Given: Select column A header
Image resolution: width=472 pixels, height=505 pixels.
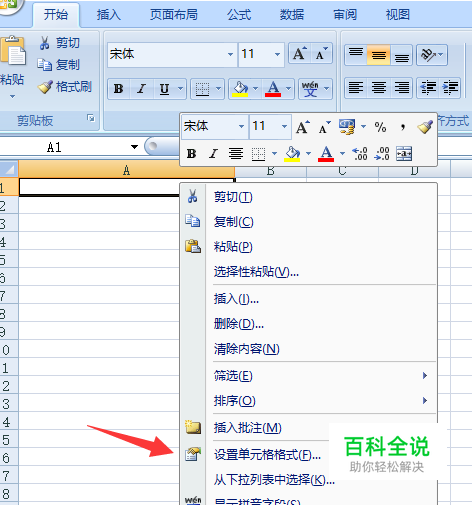Looking at the screenshot, I should coord(127,170).
